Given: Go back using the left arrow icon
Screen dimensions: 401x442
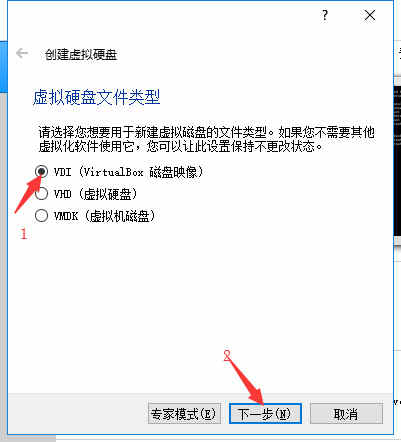Looking at the screenshot, I should click(x=22, y=53).
